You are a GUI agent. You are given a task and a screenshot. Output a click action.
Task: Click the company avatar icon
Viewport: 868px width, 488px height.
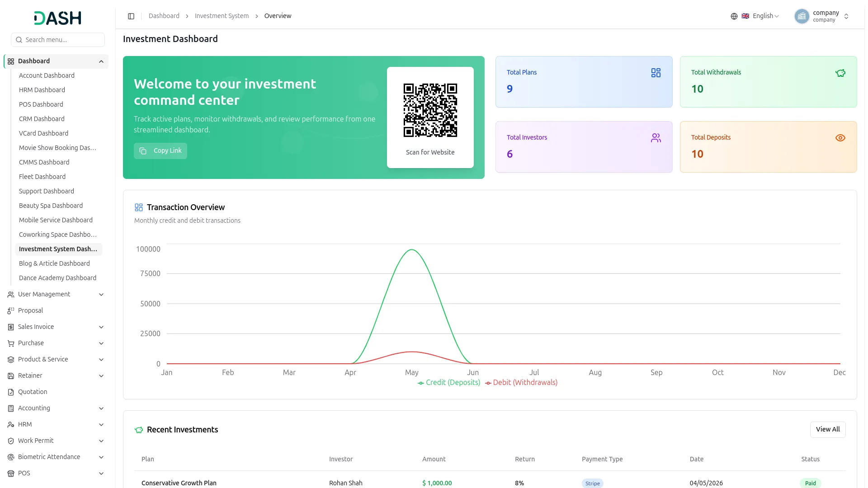(802, 16)
